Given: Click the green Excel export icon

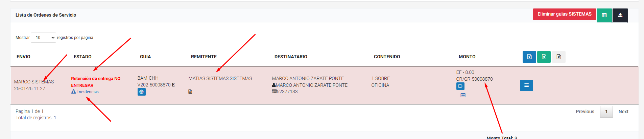Looking at the screenshot, I should [x=544, y=57].
